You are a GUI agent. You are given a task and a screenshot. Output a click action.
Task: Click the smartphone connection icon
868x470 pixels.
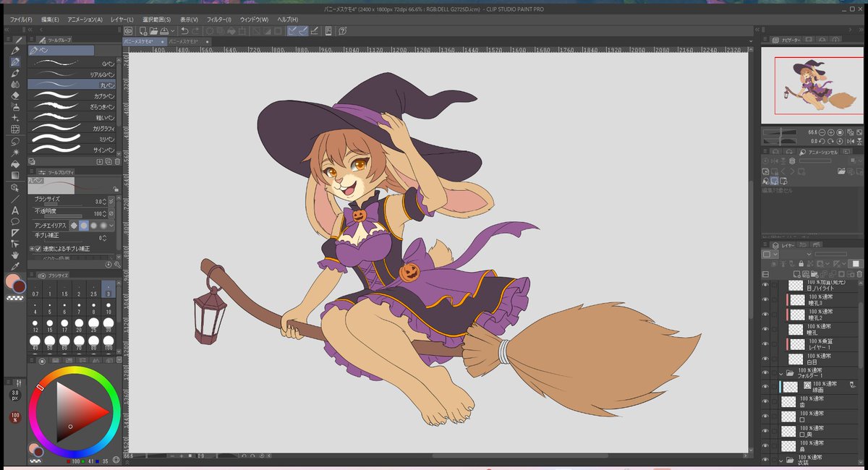(328, 31)
